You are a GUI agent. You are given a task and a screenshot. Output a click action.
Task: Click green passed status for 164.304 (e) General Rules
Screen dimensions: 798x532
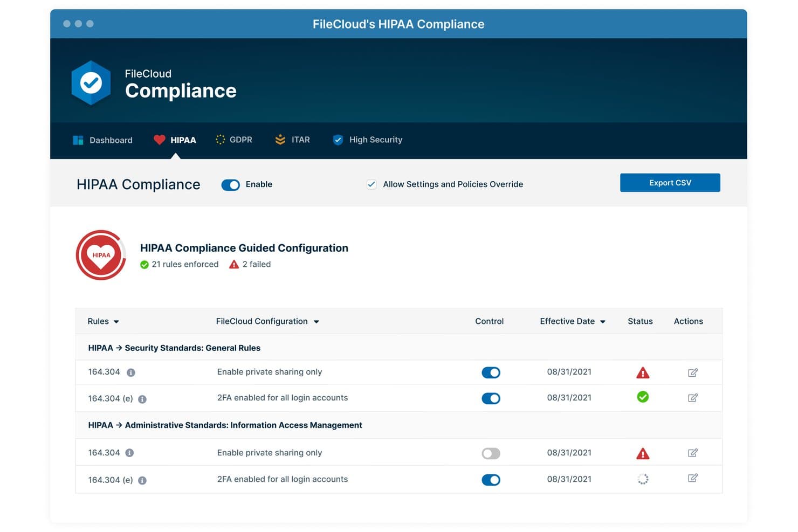(x=643, y=397)
